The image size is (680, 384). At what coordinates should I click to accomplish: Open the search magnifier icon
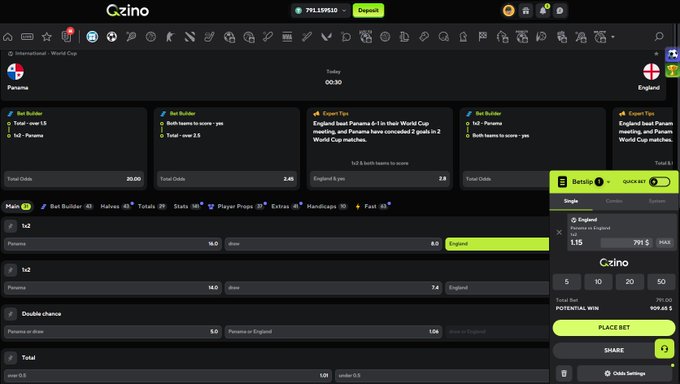659,36
